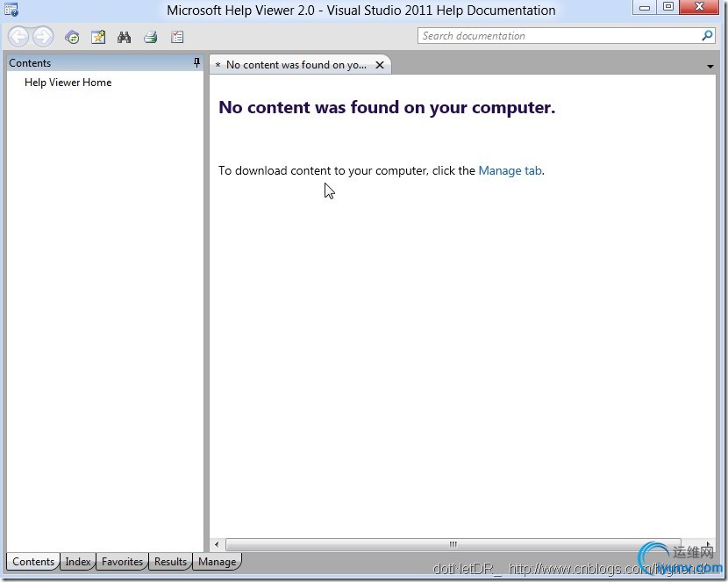Open Help Viewer home from toolbar icon
Viewport: 728px width, 582px height.
coord(72,37)
